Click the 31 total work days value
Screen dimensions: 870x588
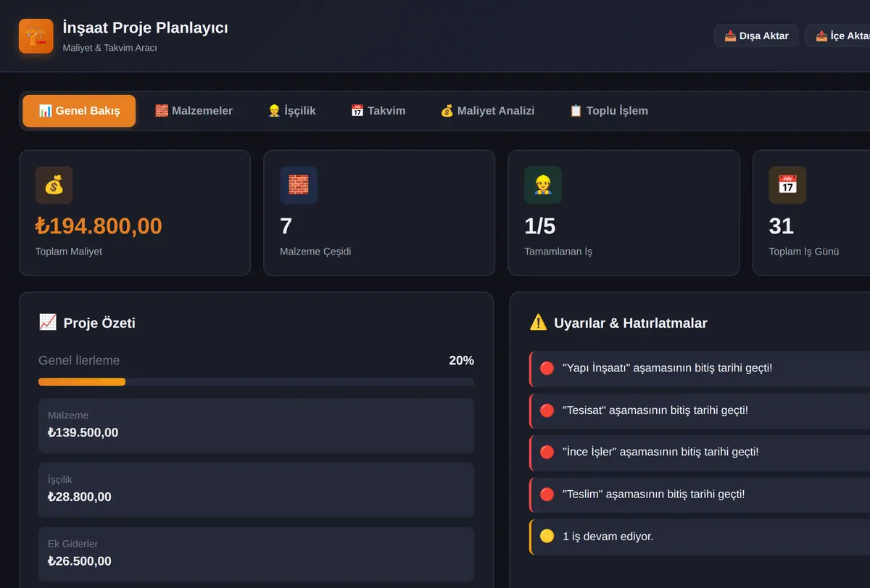tap(782, 226)
